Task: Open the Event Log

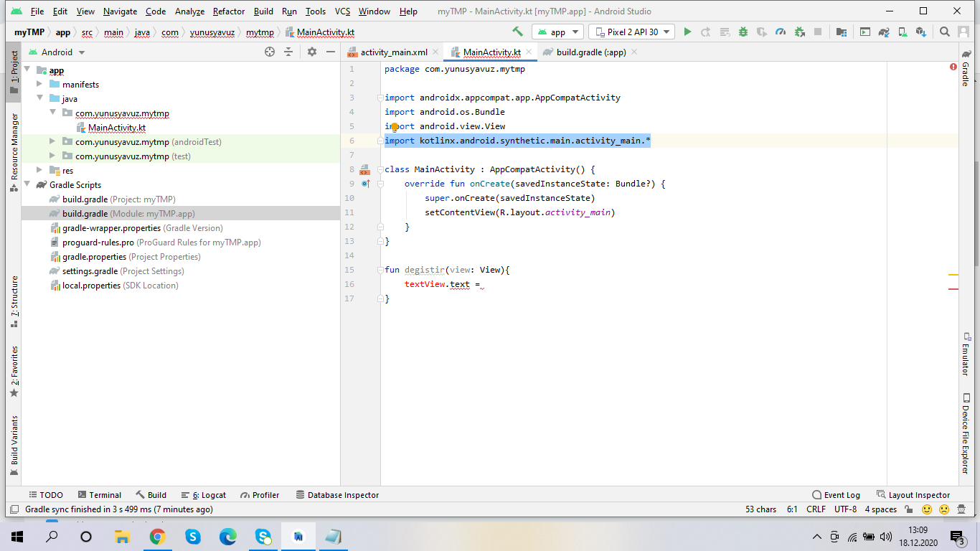Action: click(x=836, y=495)
